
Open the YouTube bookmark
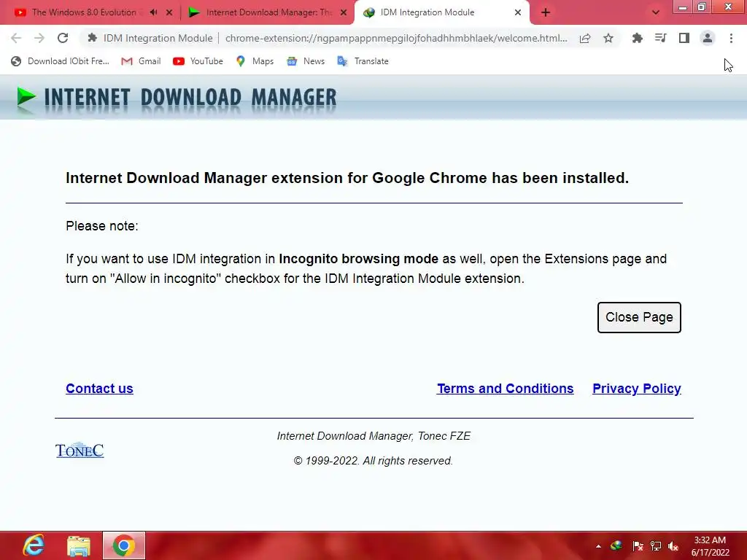[x=198, y=61]
